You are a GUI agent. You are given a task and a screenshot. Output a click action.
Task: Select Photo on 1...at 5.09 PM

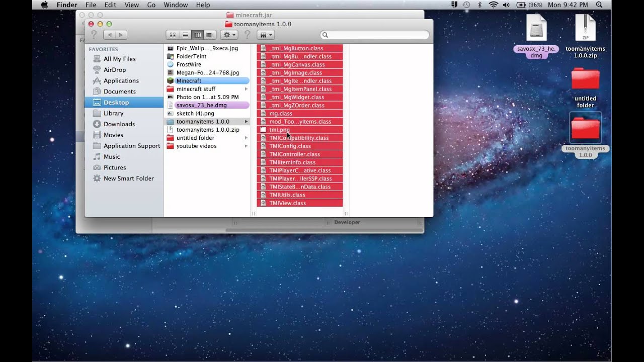coord(207,97)
